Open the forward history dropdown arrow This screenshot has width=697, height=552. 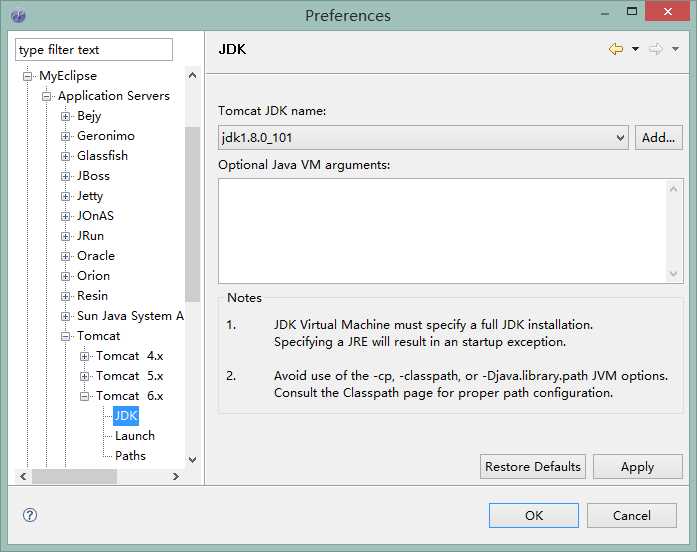pos(675,49)
